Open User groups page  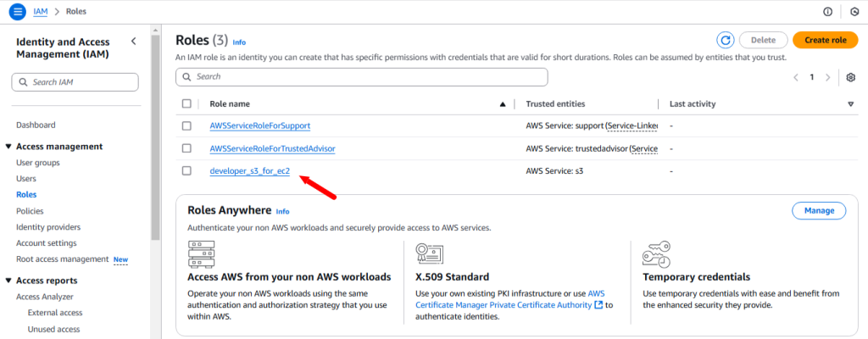[38, 163]
